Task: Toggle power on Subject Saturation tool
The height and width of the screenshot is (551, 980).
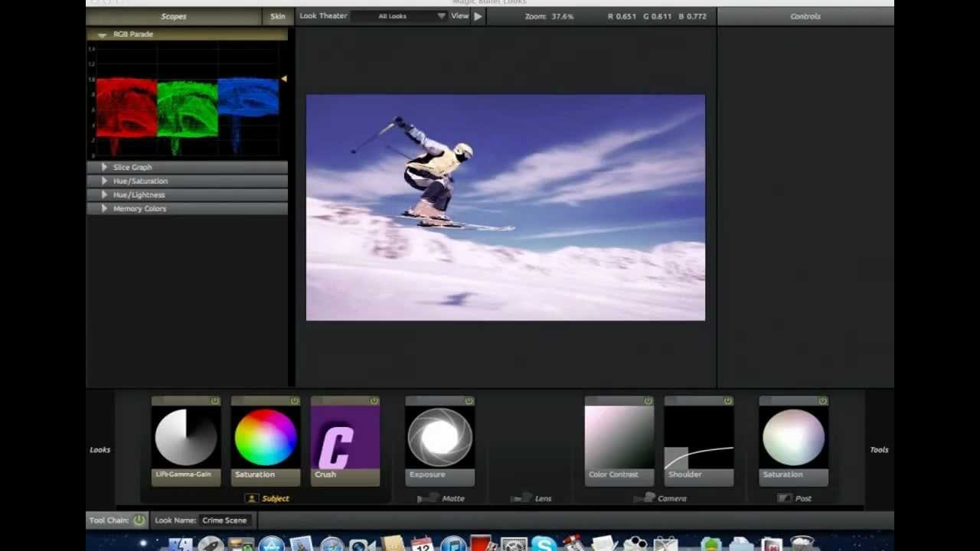Action: (x=295, y=401)
